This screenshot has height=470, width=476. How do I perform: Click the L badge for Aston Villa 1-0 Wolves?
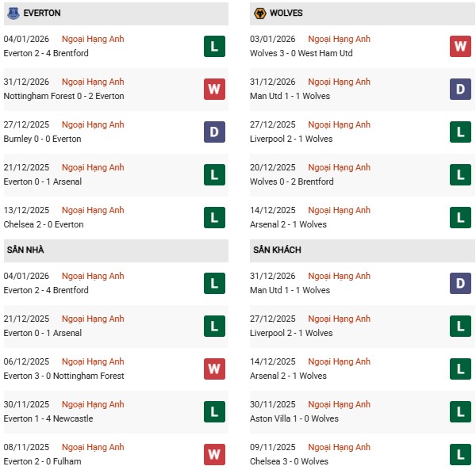coord(460,412)
